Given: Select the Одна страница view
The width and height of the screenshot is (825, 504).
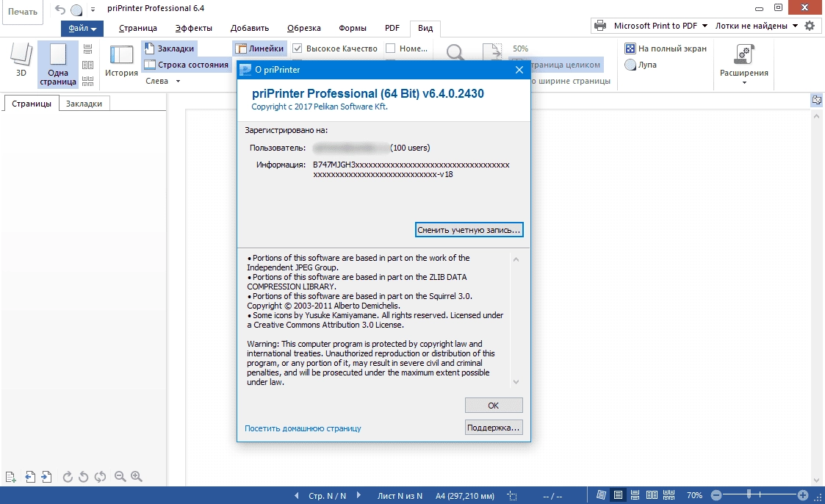Looking at the screenshot, I should pyautogui.click(x=58, y=64).
